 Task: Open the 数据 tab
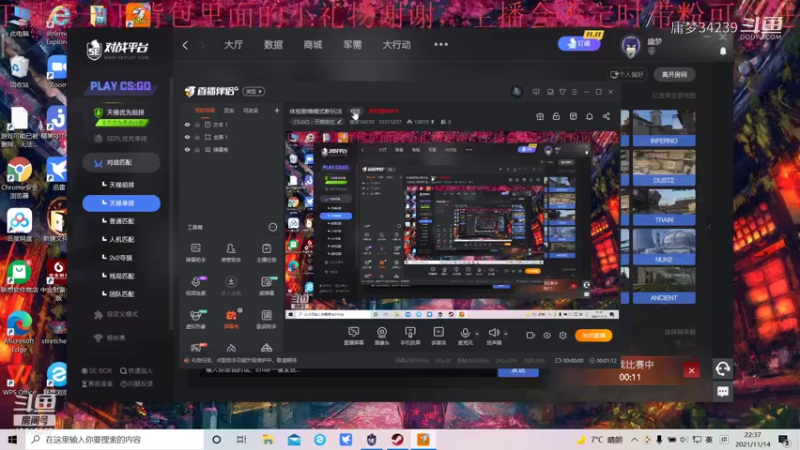tap(273, 45)
